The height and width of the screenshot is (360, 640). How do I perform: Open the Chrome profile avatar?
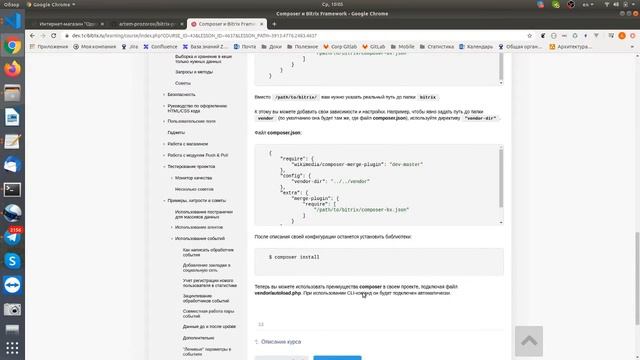click(x=622, y=36)
